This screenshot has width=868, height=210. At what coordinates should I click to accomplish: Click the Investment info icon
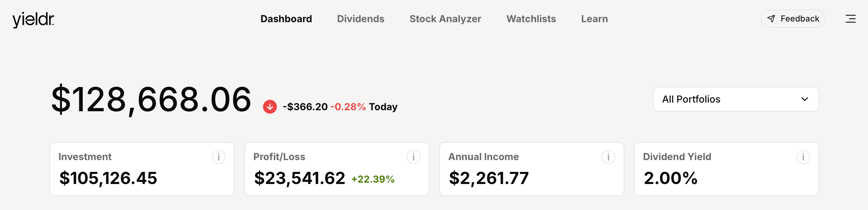coord(219,157)
